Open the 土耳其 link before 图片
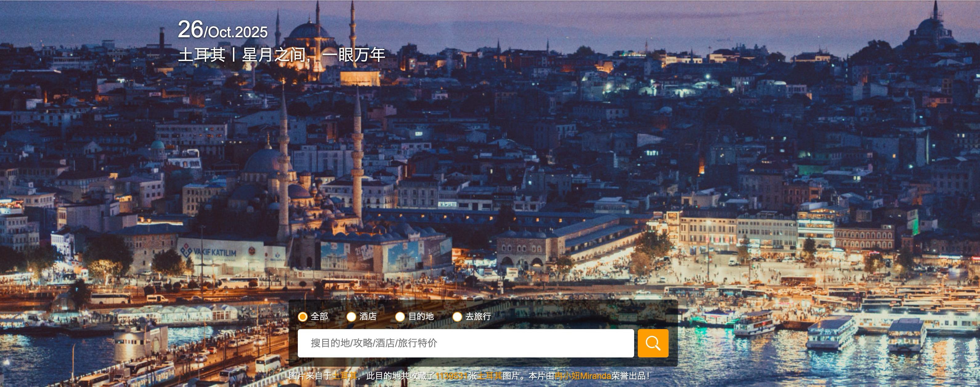The width and height of the screenshot is (980, 387). 490,376
